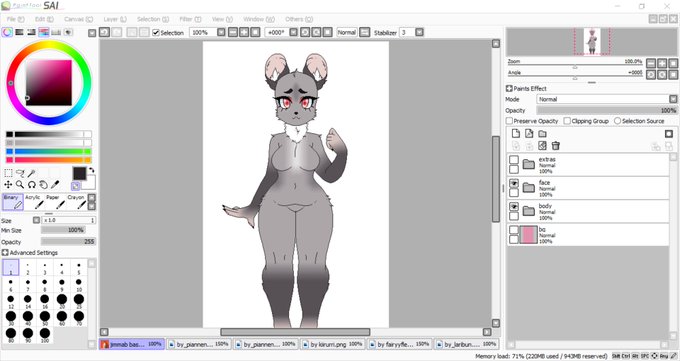This screenshot has height=361, width=680.
Task: Select the rectangular Selection tool
Action: pos(8,173)
